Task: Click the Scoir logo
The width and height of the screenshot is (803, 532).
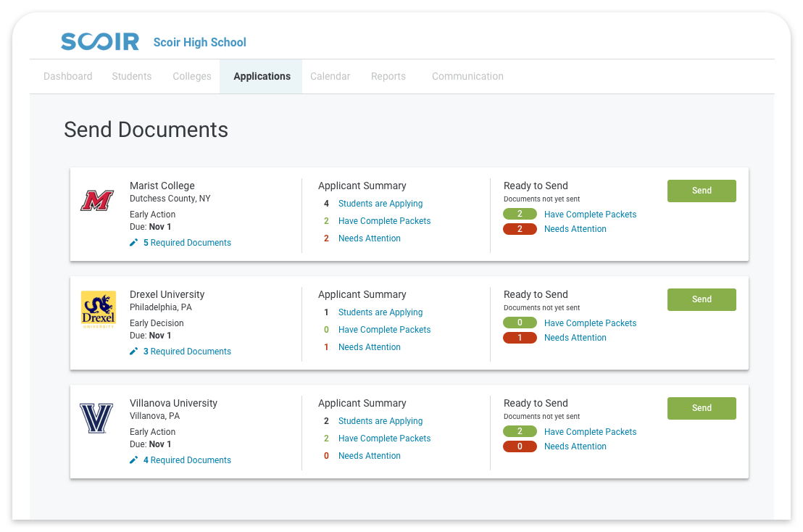Action: (x=100, y=41)
